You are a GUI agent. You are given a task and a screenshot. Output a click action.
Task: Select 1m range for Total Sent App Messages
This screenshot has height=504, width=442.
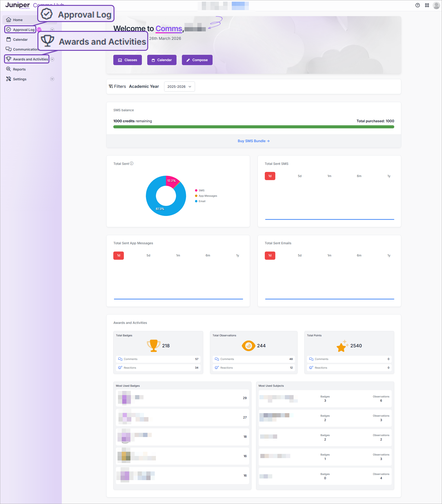click(178, 256)
